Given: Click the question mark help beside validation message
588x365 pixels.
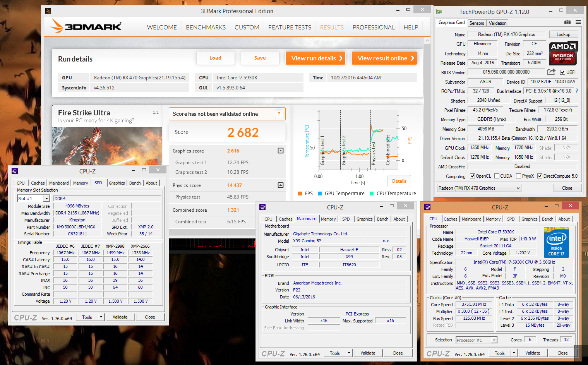Looking at the screenshot, I should point(279,113).
